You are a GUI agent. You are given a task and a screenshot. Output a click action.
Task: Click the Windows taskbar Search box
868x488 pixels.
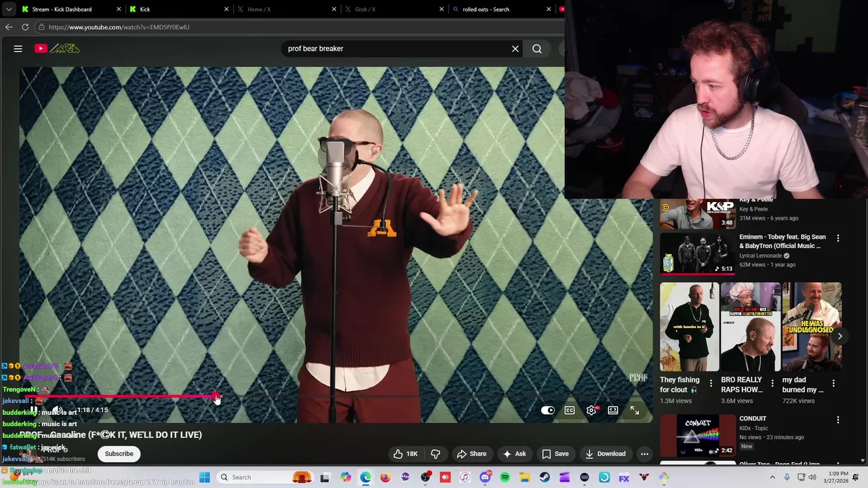click(265, 477)
